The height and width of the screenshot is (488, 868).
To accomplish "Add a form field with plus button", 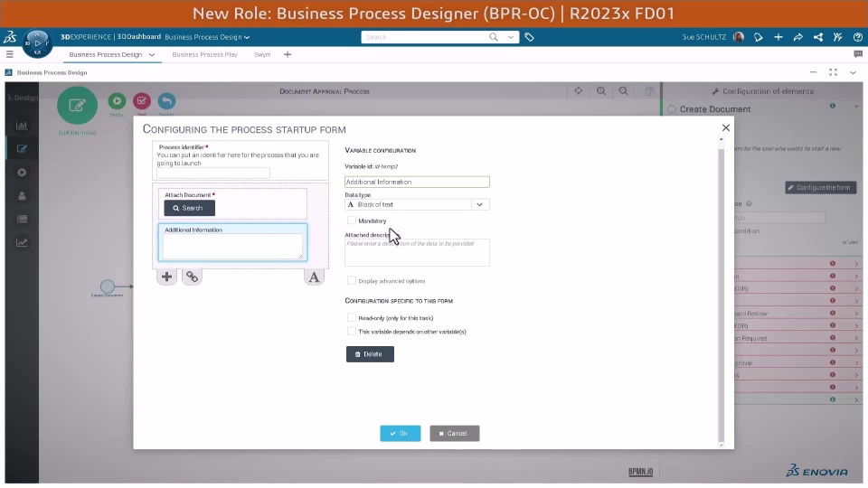I will tap(166, 277).
